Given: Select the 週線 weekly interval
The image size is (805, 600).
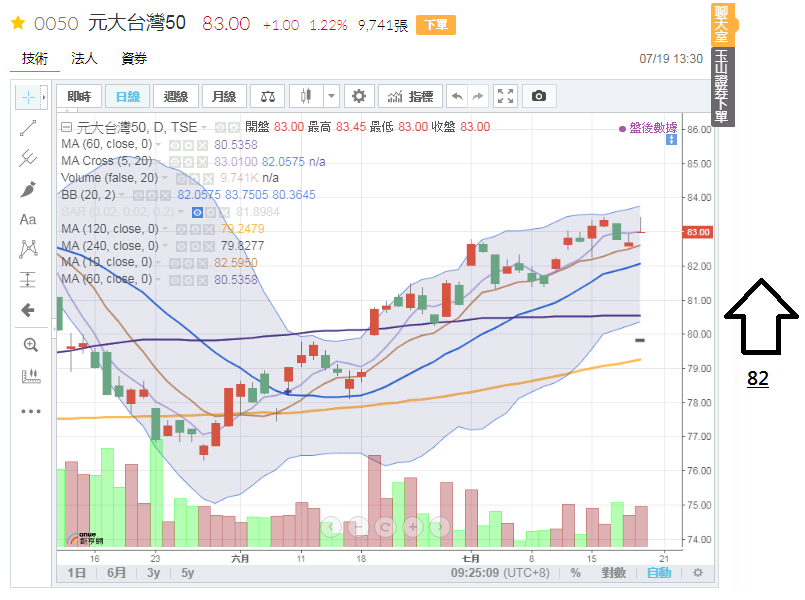Looking at the screenshot, I should click(176, 96).
